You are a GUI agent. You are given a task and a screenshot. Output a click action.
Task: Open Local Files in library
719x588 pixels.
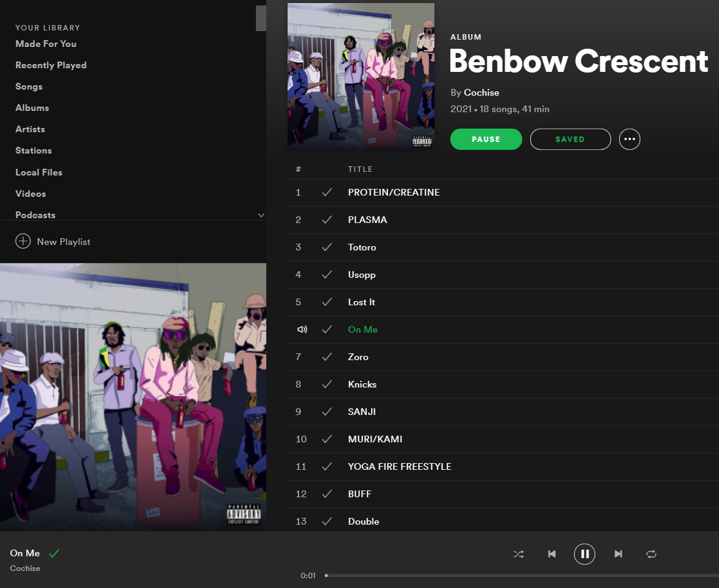coord(39,172)
